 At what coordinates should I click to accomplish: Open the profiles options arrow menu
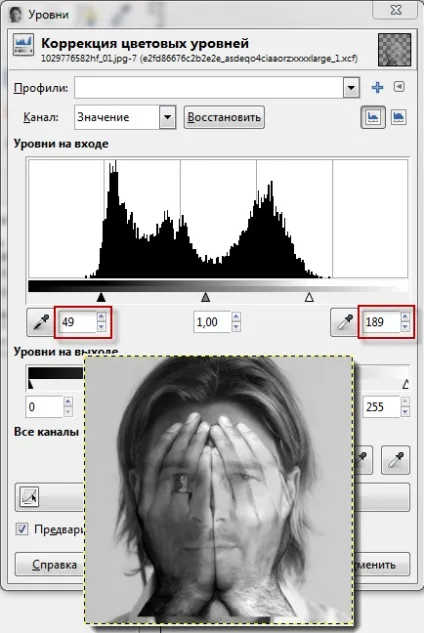pos(399,87)
